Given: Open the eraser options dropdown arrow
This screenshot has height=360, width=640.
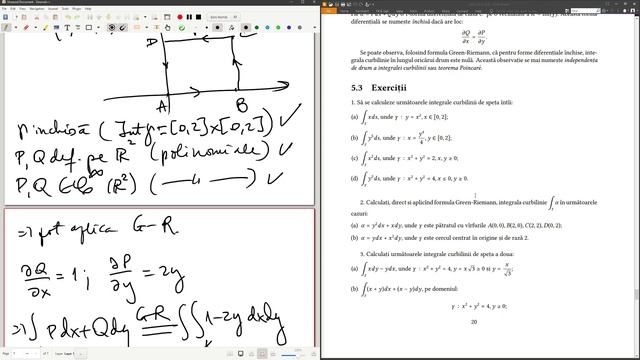Looking at the screenshot, I should pos(36,28).
